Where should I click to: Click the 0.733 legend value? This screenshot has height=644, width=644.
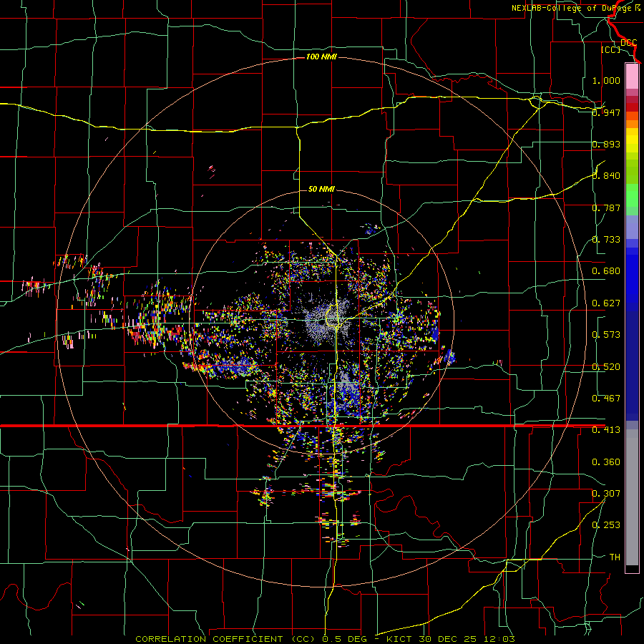606,240
